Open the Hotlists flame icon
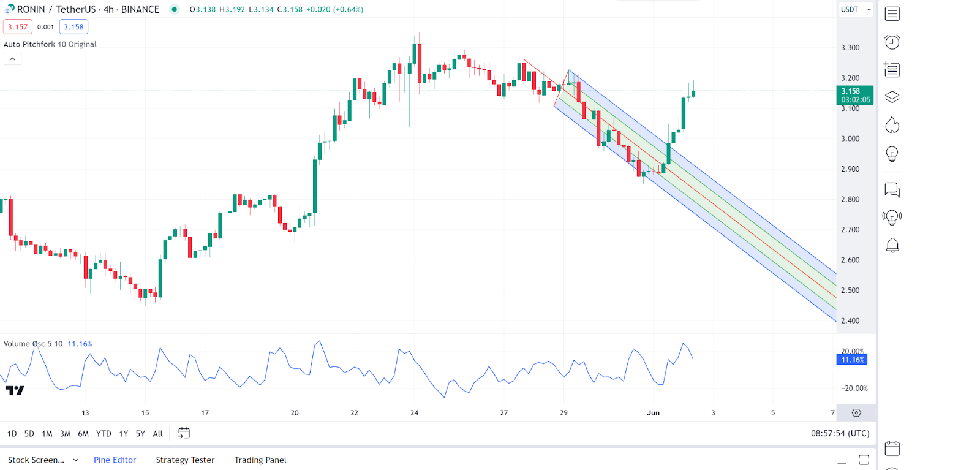Screen dimensions: 980x470 coord(892,125)
